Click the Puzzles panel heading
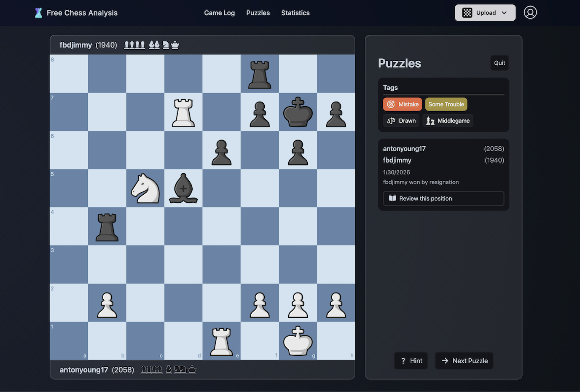 [x=400, y=63]
